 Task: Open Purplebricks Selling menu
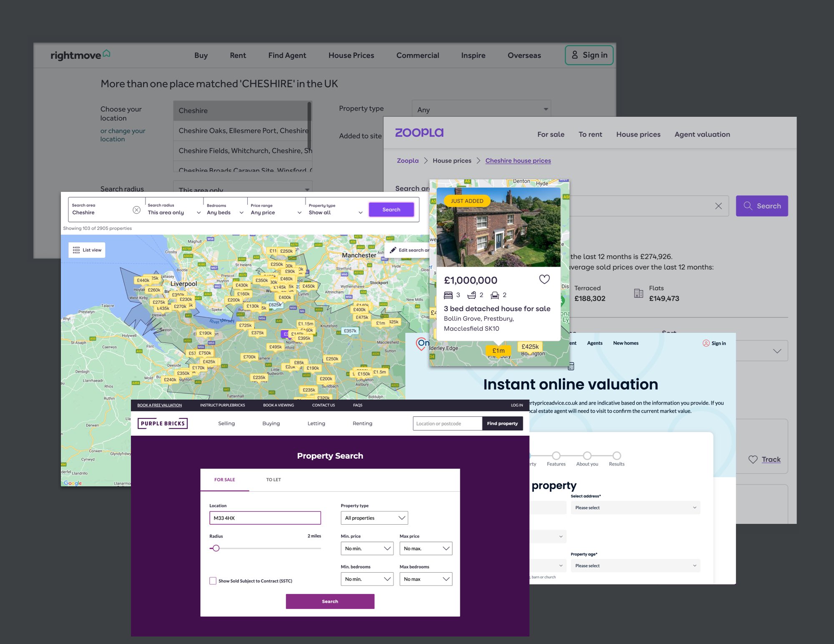coord(226,423)
